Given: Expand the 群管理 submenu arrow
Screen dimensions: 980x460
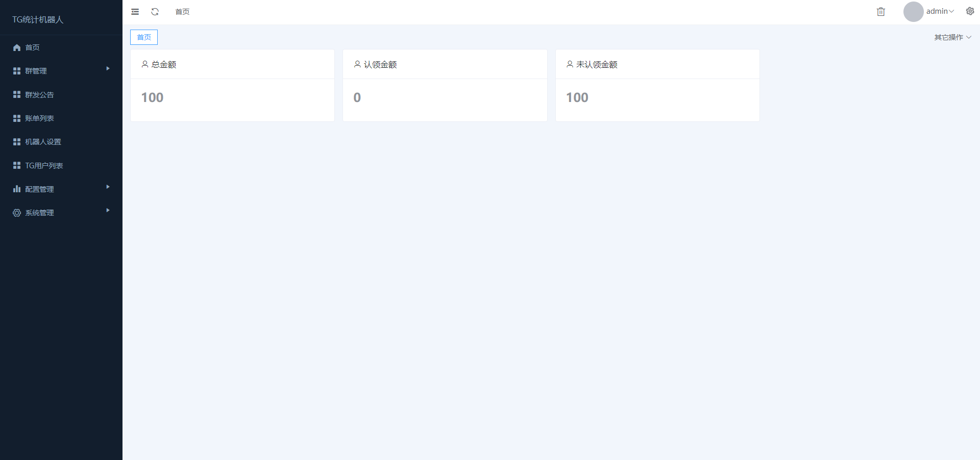Looking at the screenshot, I should pos(108,68).
